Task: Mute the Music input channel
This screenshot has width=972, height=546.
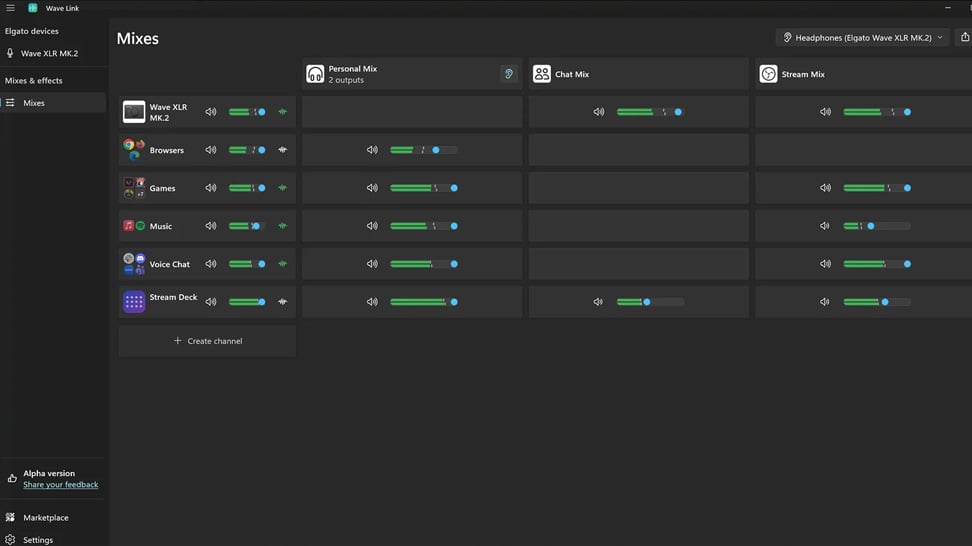Action: coord(211,226)
